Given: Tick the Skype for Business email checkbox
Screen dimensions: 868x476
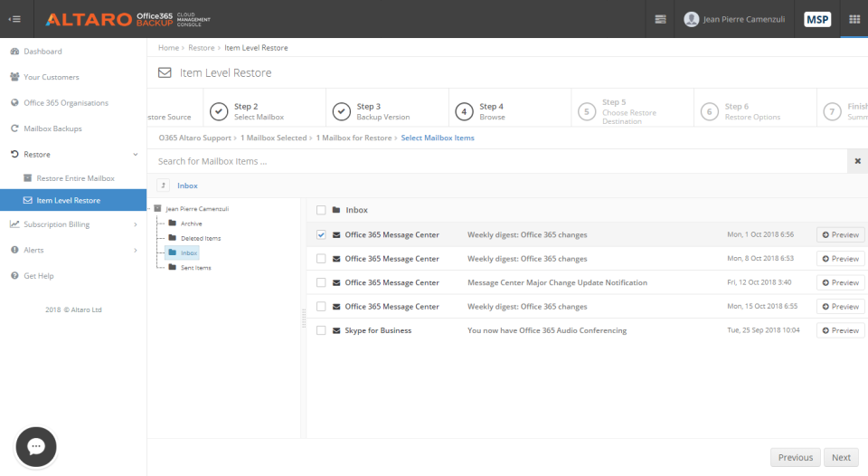Looking at the screenshot, I should pos(321,330).
